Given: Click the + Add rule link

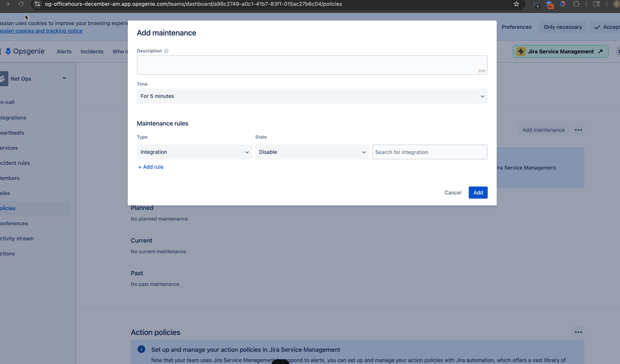Looking at the screenshot, I should pos(151,167).
